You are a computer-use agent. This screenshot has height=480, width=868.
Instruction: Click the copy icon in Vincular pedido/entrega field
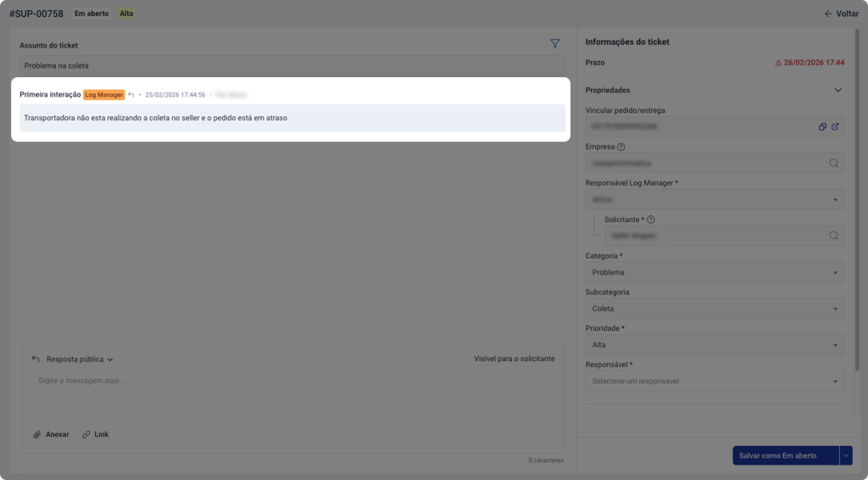[x=822, y=127]
